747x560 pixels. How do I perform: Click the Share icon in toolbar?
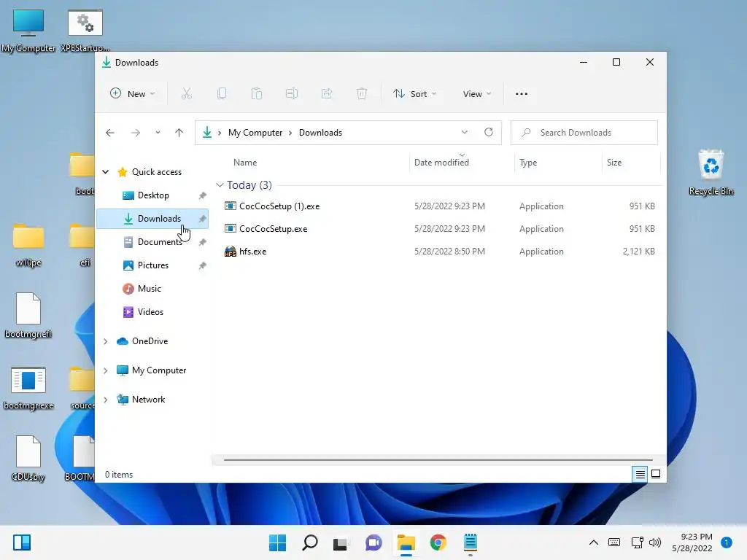point(327,94)
